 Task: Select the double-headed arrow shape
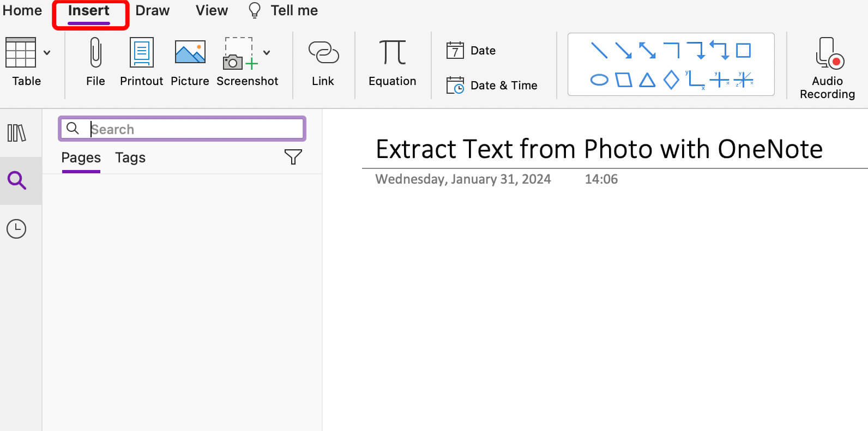click(647, 50)
